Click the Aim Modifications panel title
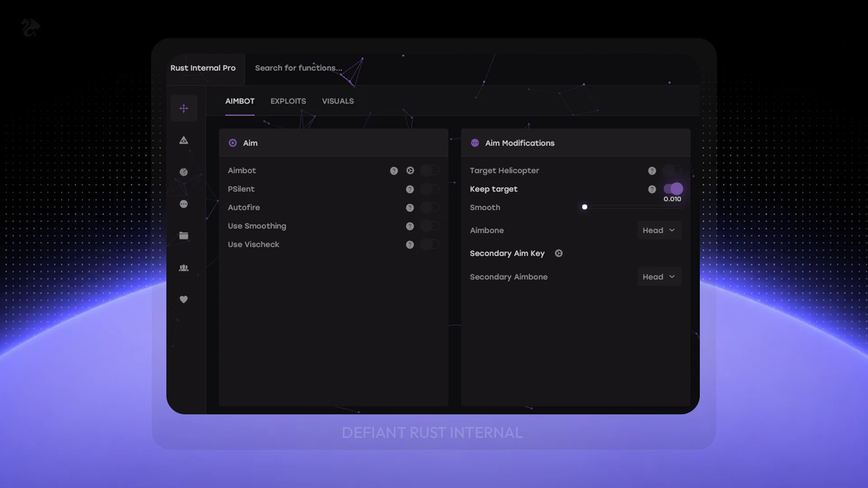This screenshot has height=488, width=868. 520,143
